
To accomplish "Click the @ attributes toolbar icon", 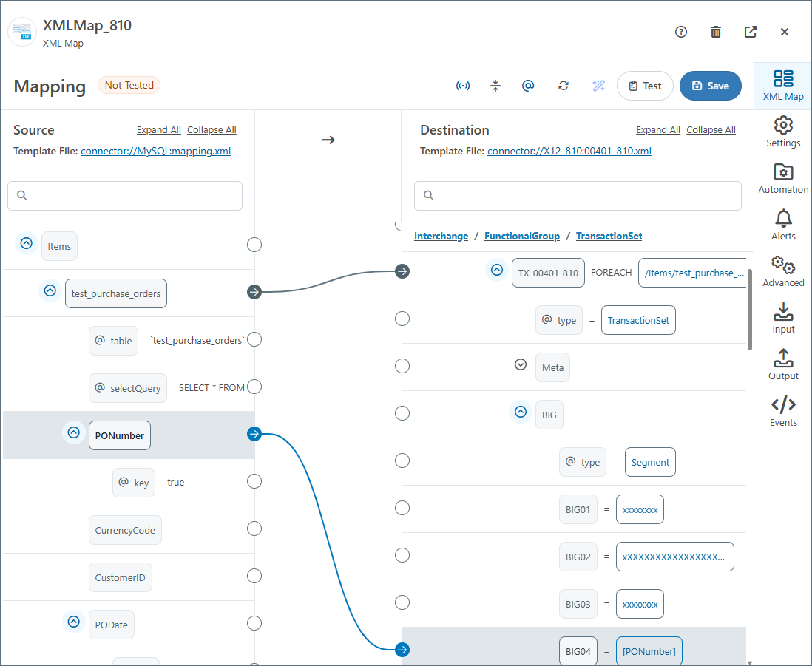I will pos(528,86).
